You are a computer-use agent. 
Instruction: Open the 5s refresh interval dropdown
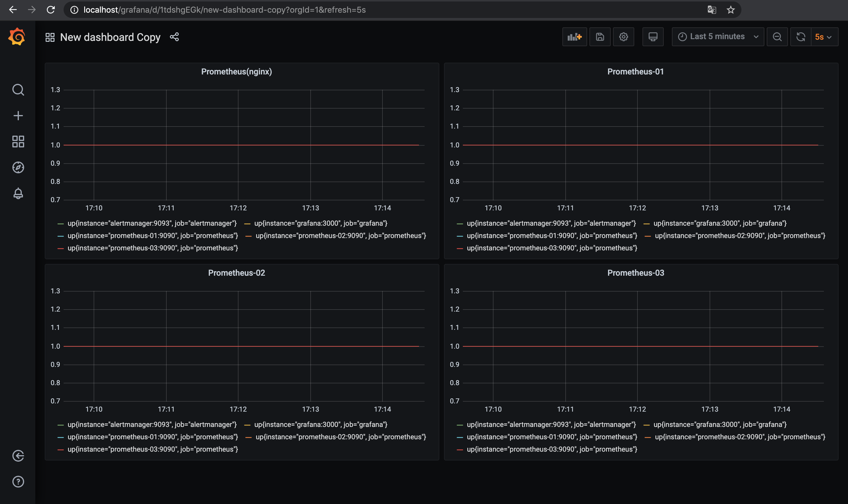[x=824, y=37]
